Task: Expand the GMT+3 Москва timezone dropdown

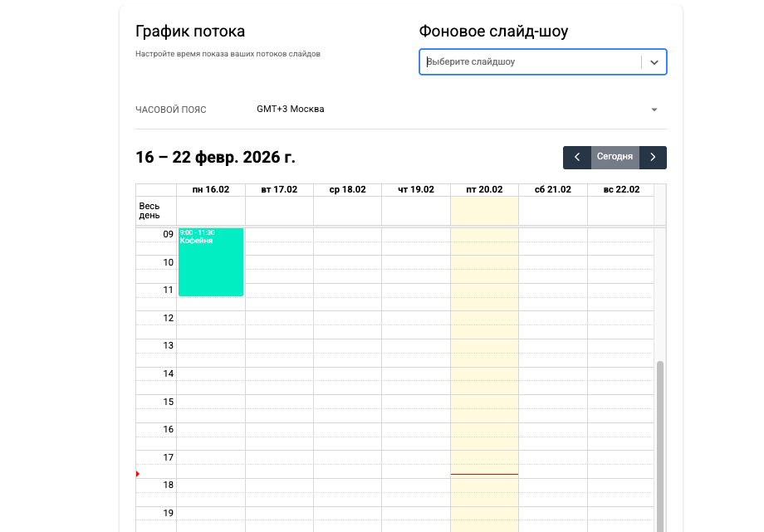Action: click(x=654, y=110)
